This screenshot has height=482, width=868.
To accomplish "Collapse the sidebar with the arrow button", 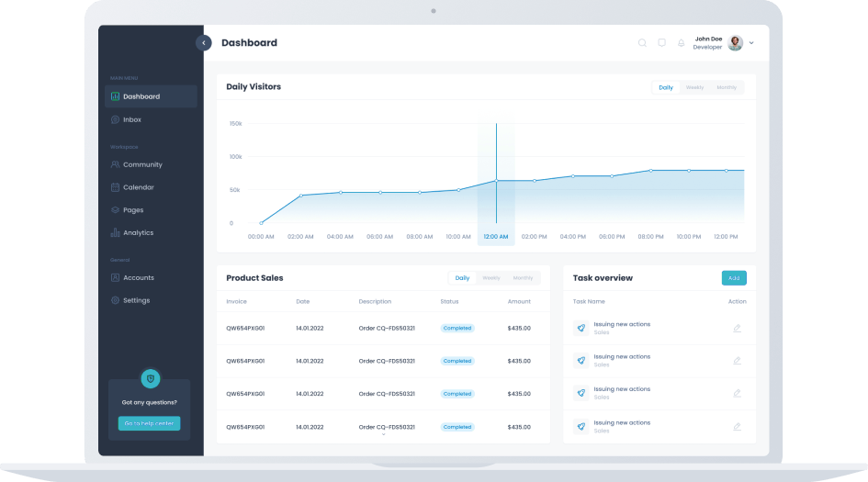I will [x=204, y=42].
